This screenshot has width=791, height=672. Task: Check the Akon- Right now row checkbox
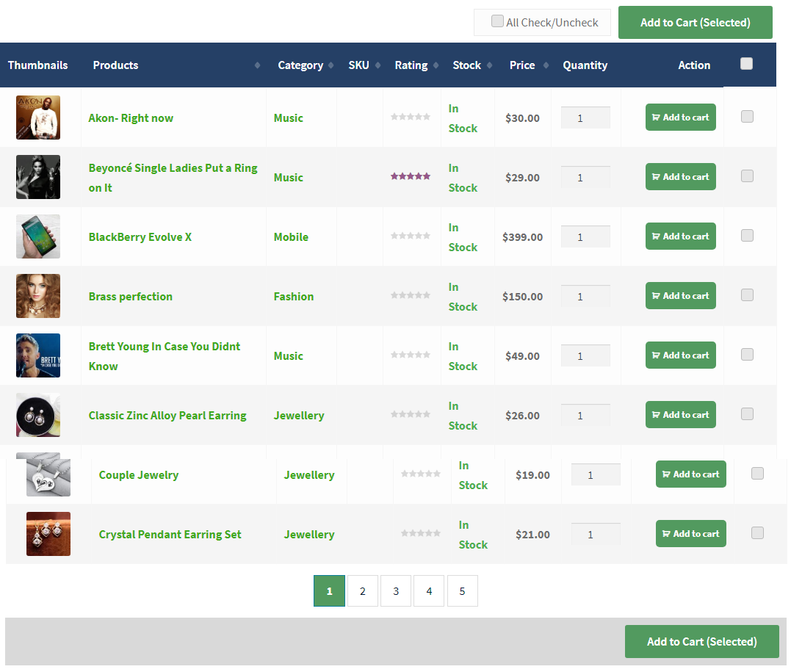coord(747,117)
